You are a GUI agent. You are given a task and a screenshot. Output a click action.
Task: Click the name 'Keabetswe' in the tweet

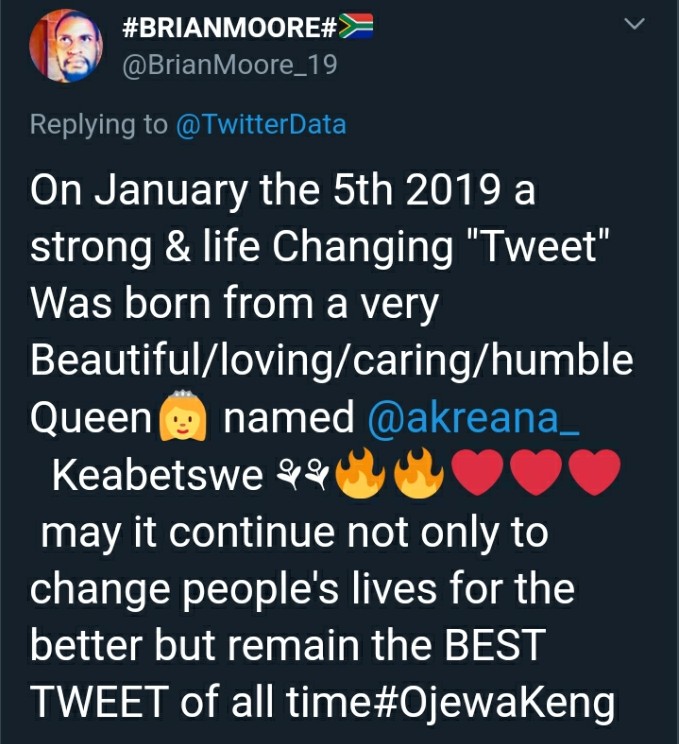pyautogui.click(x=158, y=475)
